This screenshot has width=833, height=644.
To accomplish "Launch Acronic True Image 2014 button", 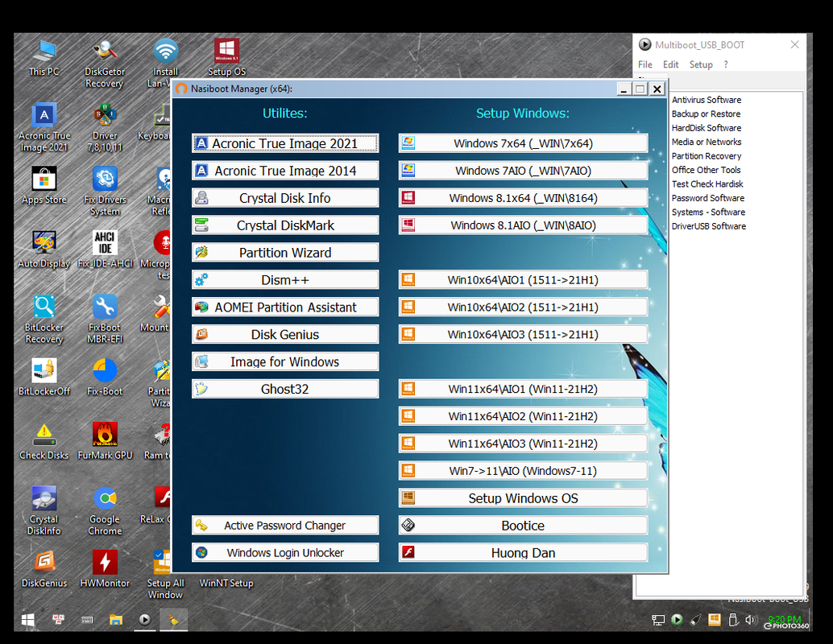I will click(285, 171).
